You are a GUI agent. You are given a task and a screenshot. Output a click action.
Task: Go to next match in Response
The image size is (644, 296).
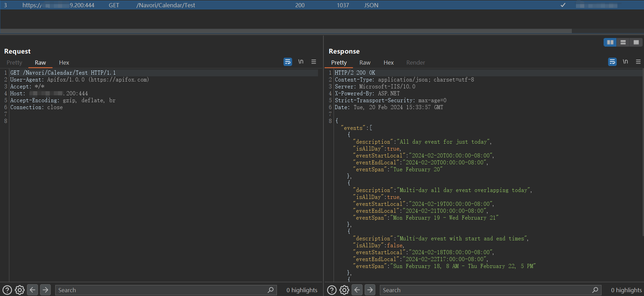[370, 290]
